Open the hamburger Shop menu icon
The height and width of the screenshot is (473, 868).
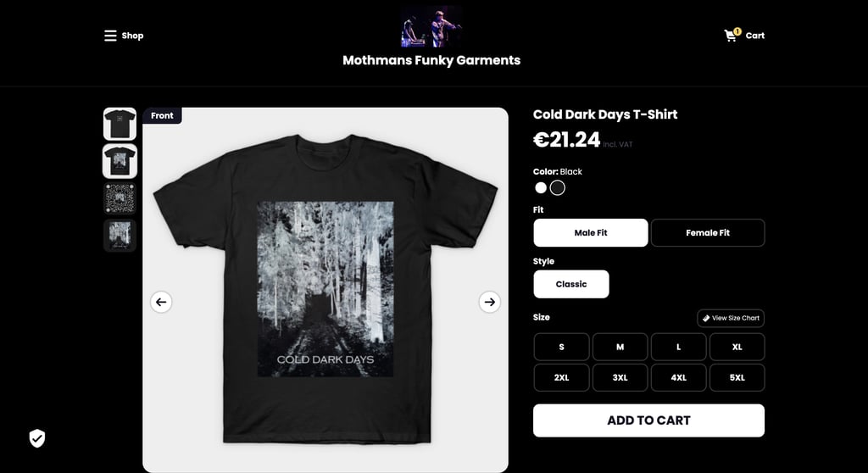pyautogui.click(x=110, y=36)
